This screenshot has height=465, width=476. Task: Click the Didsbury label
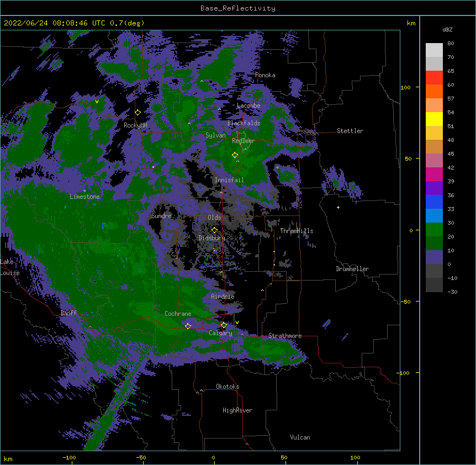pos(212,238)
